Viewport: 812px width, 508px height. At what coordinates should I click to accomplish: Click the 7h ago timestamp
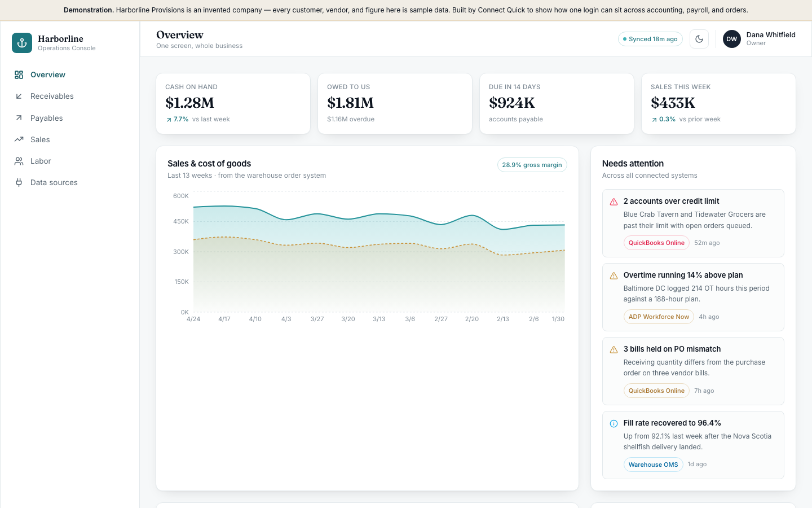tap(704, 391)
